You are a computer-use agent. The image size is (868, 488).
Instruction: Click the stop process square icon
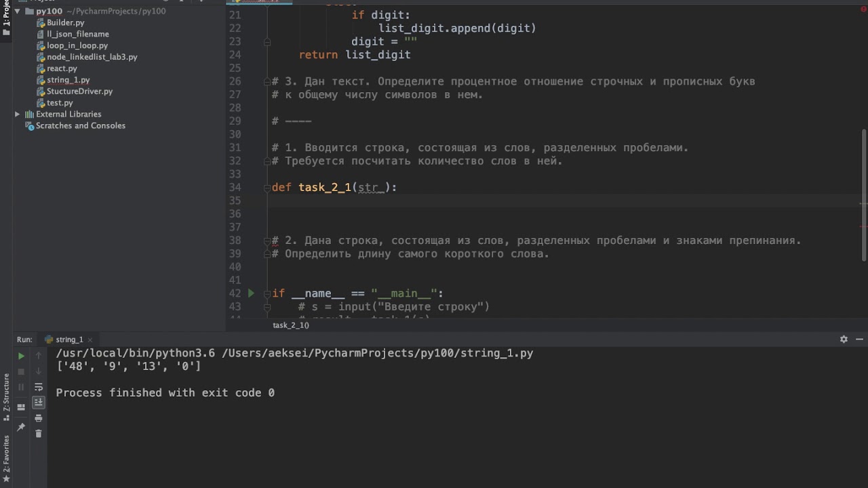coord(21,371)
